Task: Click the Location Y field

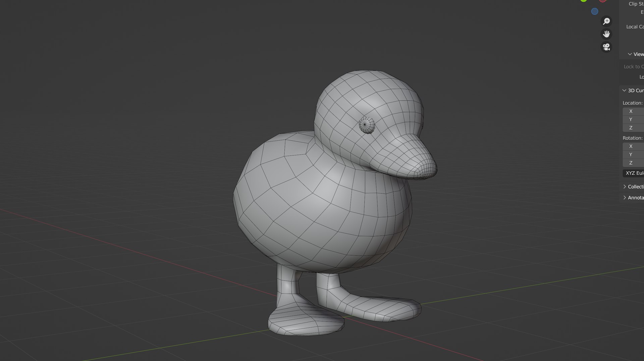Action: click(x=633, y=120)
